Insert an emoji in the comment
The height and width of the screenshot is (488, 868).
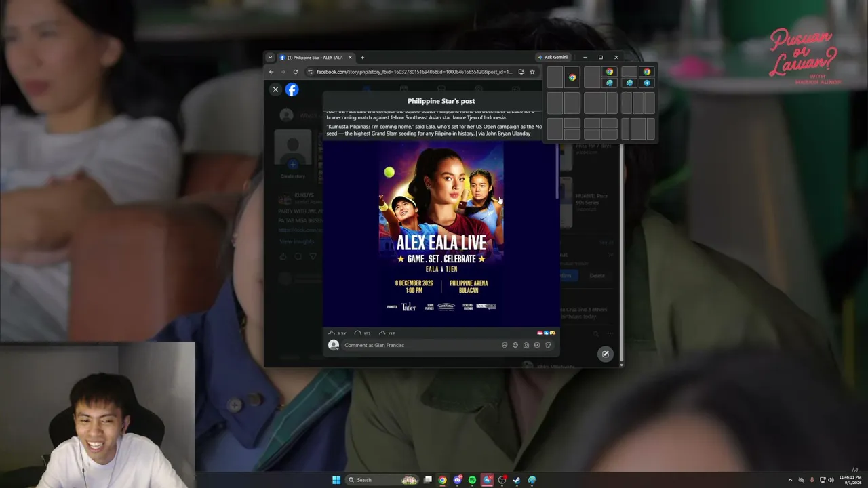tap(515, 345)
